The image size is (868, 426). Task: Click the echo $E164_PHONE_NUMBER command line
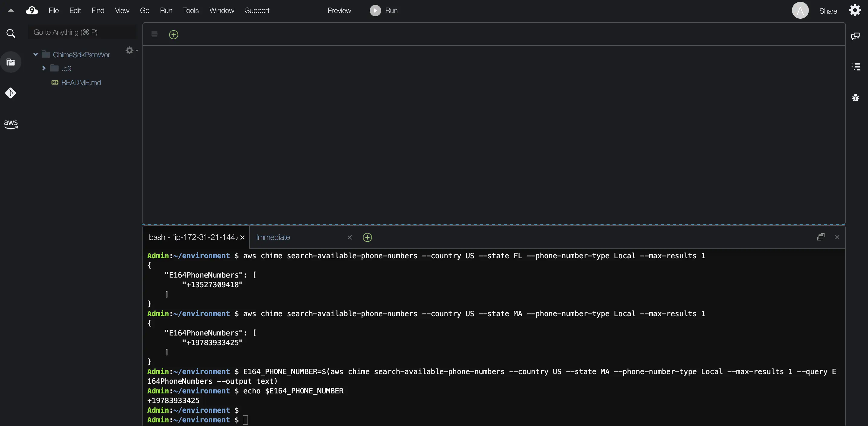[x=293, y=391]
